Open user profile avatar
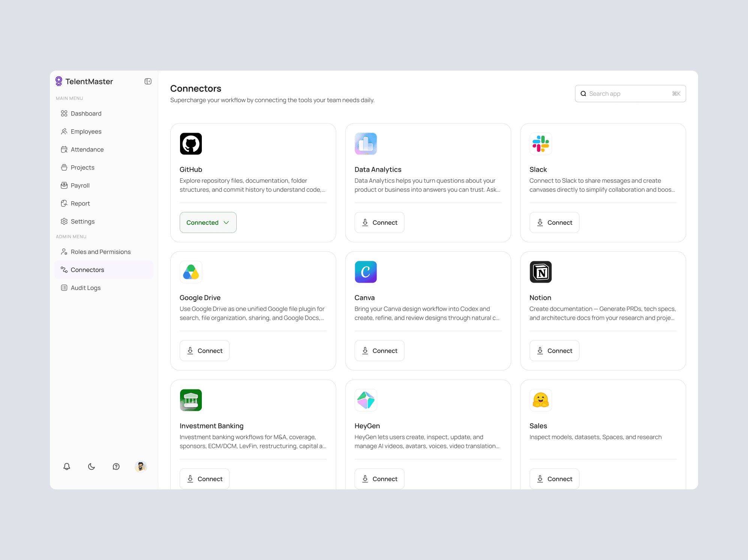Screen dimensions: 748x560 [x=141, y=466]
